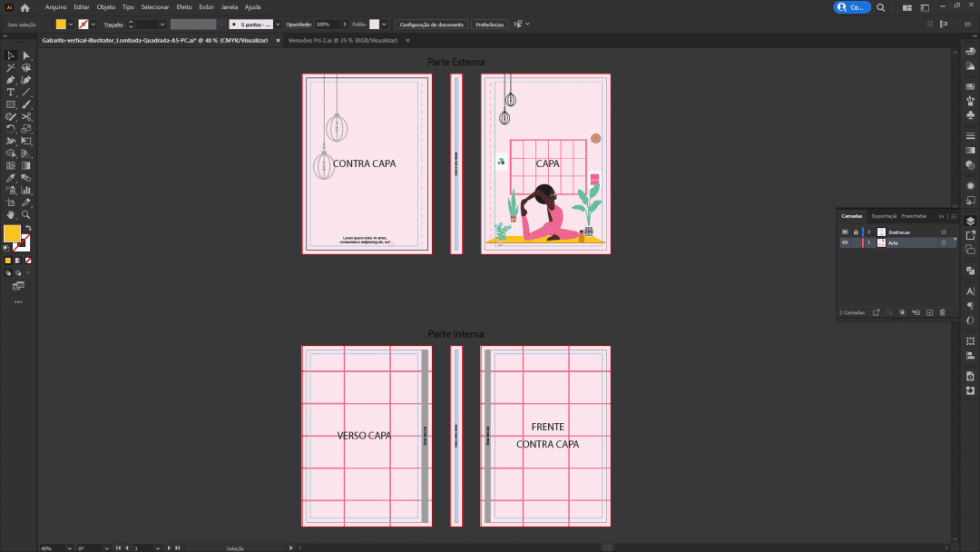Viewport: 980px width, 552px height.
Task: Unlock the Instrucao layer via lock icon
Action: click(x=855, y=232)
